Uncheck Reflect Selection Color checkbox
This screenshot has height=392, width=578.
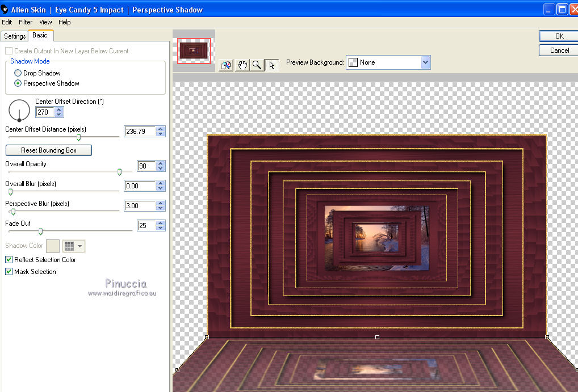click(9, 260)
